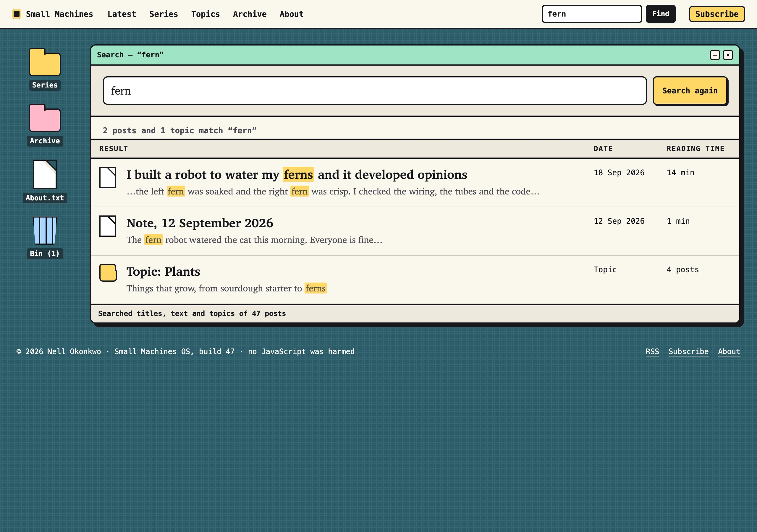Click the yellow Subscribe button in header

(717, 14)
